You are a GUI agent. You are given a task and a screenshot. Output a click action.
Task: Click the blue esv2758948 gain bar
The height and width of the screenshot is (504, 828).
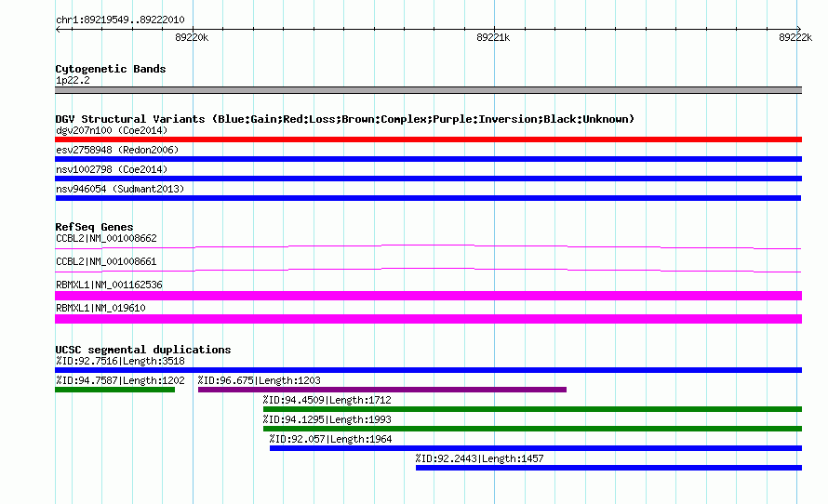(x=428, y=159)
